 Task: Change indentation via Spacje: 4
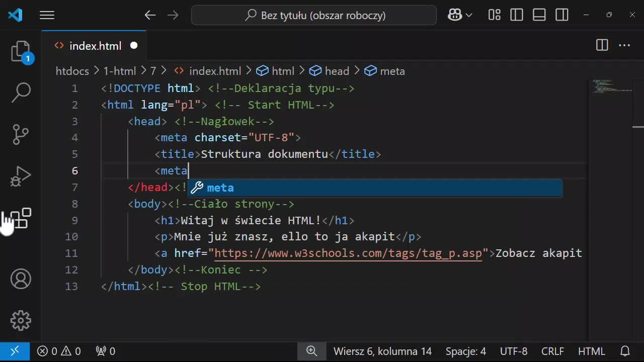pyautogui.click(x=466, y=351)
